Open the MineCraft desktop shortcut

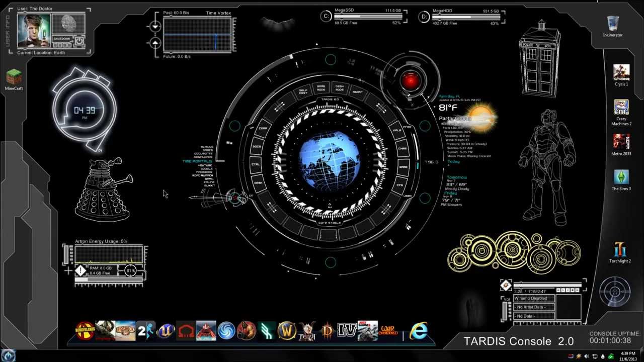pos(14,80)
